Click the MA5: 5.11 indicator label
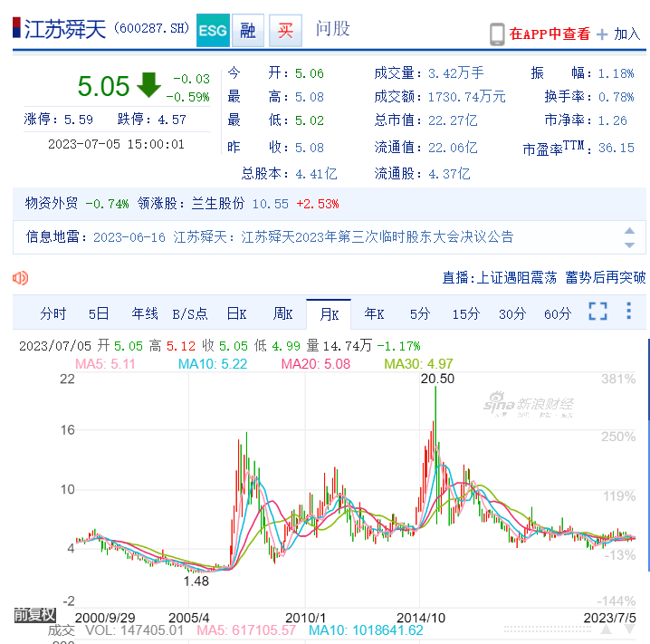 pyautogui.click(x=105, y=364)
